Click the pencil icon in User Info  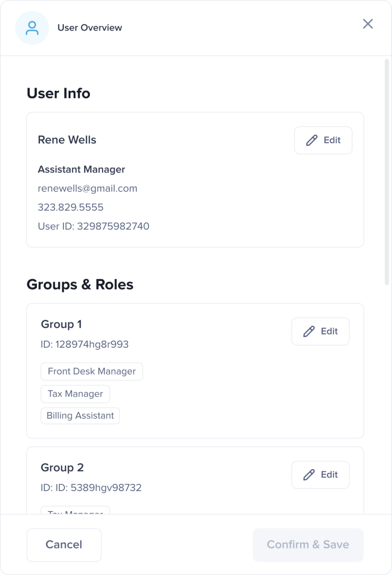tap(312, 140)
